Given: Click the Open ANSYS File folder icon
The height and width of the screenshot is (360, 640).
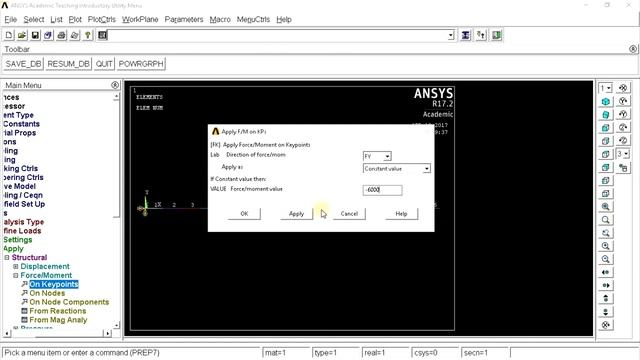Looking at the screenshot, I should (x=22, y=35).
